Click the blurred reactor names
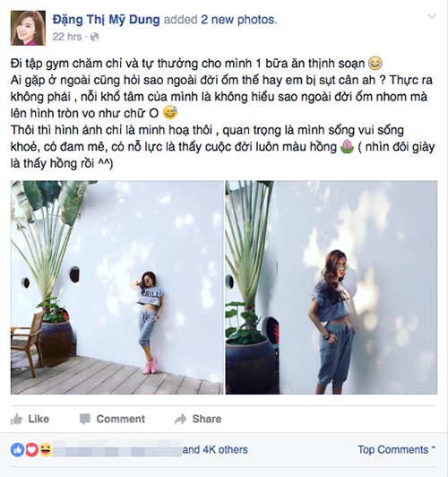This screenshot has width=448, height=477. pos(117,450)
